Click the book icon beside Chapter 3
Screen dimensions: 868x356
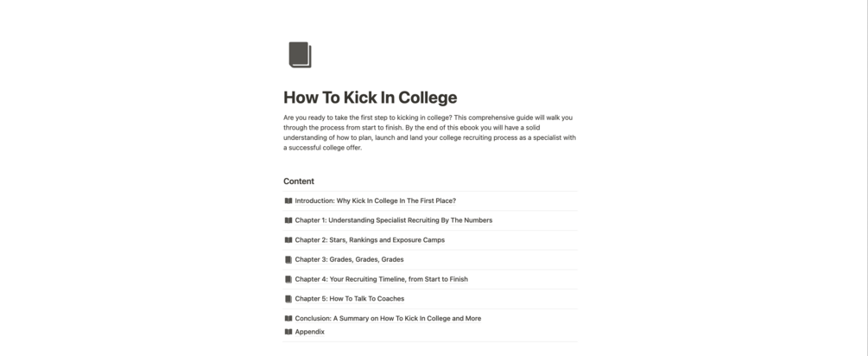click(288, 259)
